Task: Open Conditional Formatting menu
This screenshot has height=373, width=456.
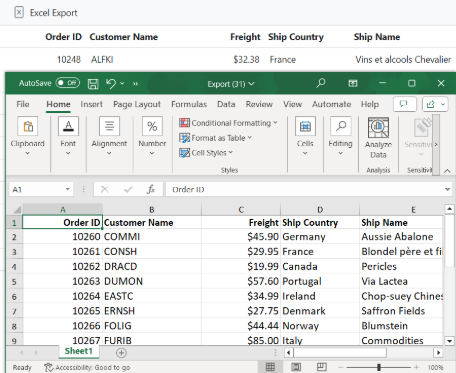Action: point(228,123)
